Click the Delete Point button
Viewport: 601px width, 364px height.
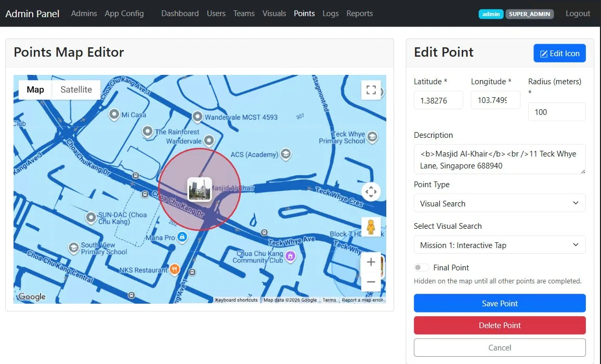coord(500,326)
